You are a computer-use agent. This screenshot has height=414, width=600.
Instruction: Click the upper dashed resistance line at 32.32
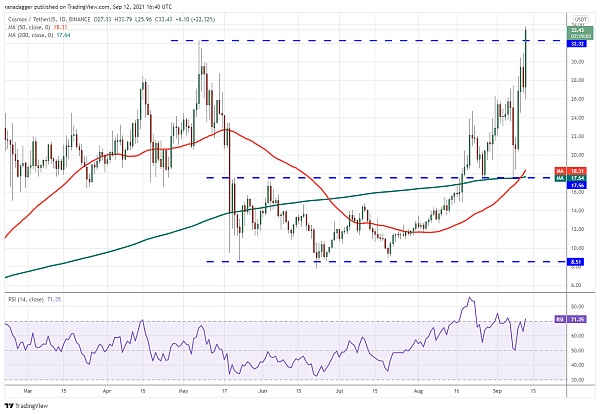click(x=367, y=41)
